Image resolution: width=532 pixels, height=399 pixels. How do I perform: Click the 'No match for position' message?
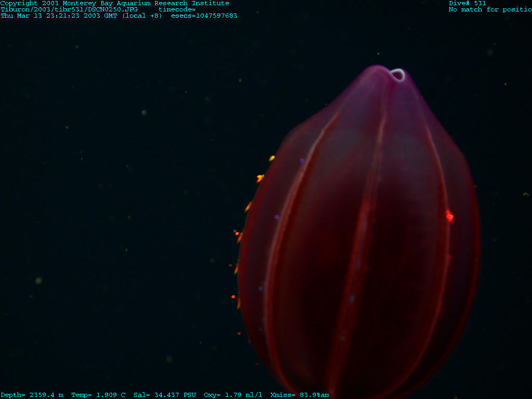tap(489, 9)
